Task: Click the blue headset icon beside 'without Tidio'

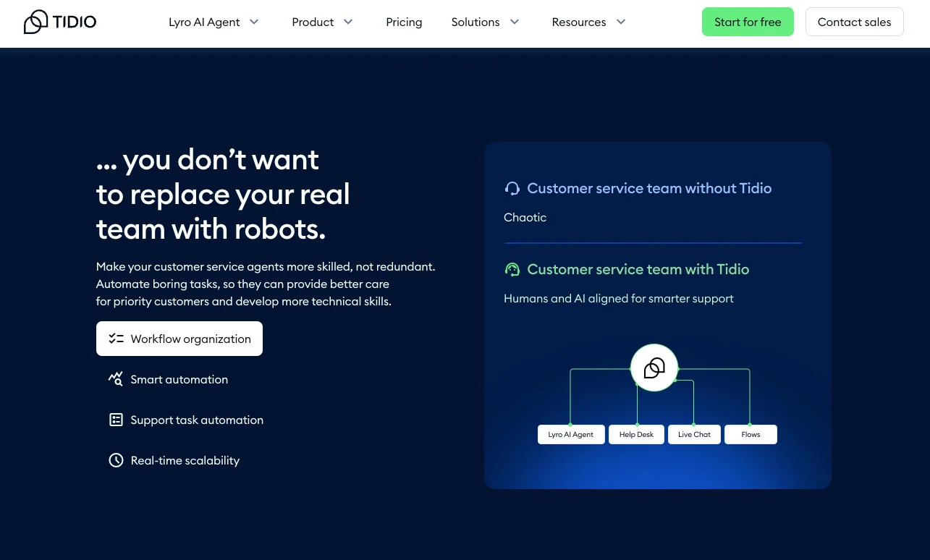Action: [512, 188]
